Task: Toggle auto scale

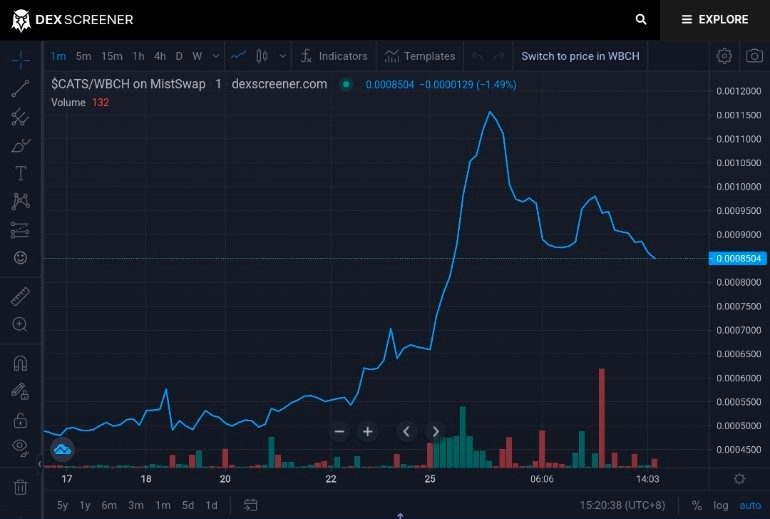Action: tap(750, 505)
